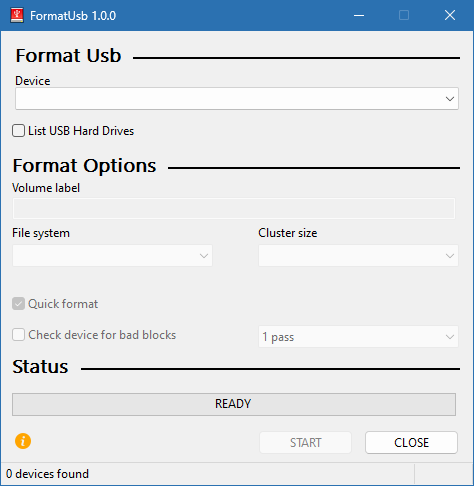Image resolution: width=474 pixels, height=486 pixels.
Task: Click the 'File system' label
Action: (x=41, y=233)
